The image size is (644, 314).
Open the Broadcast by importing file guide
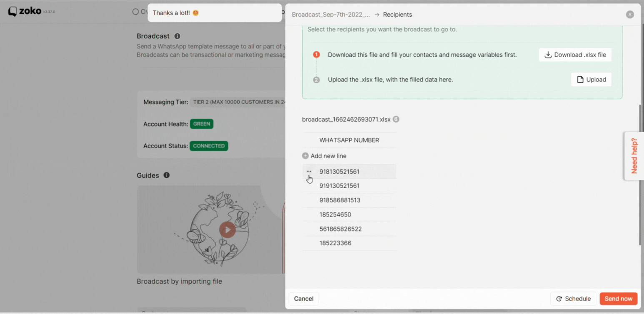click(x=180, y=282)
